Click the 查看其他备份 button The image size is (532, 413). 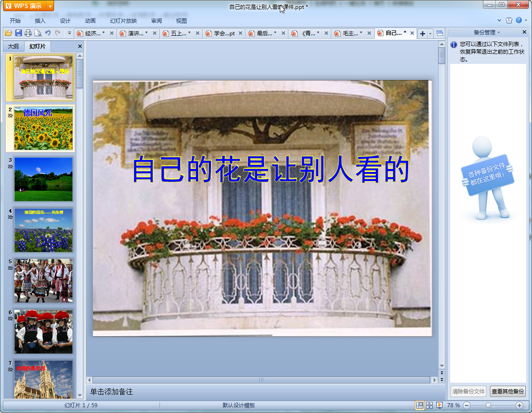point(508,391)
